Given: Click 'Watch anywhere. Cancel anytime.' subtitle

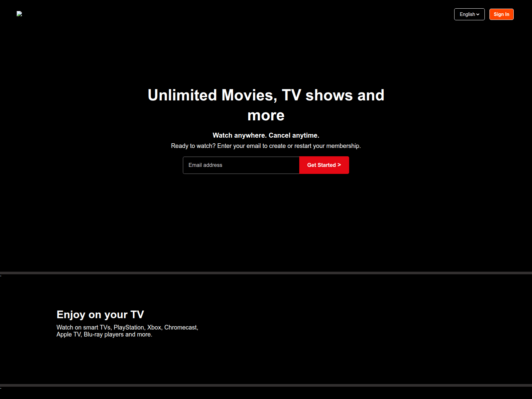Looking at the screenshot, I should tap(266, 135).
